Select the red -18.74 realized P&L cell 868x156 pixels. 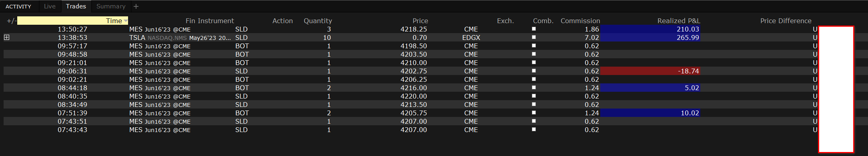[x=650, y=71]
